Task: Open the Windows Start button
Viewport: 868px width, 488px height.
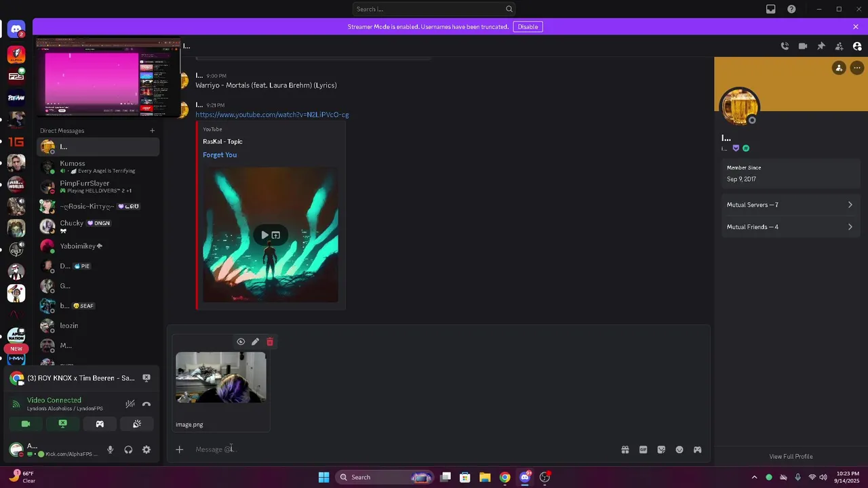Action: point(323,477)
